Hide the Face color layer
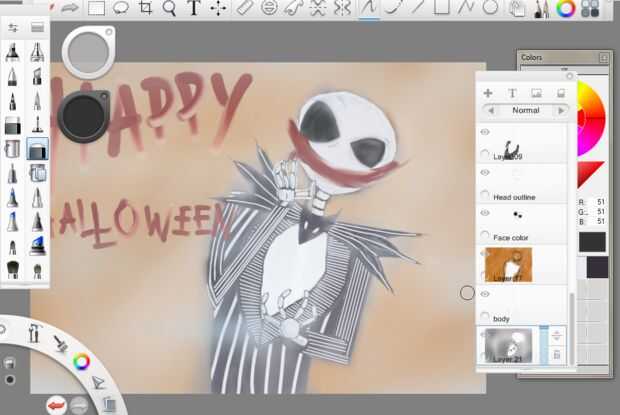This screenshot has width=620, height=415. tap(485, 213)
